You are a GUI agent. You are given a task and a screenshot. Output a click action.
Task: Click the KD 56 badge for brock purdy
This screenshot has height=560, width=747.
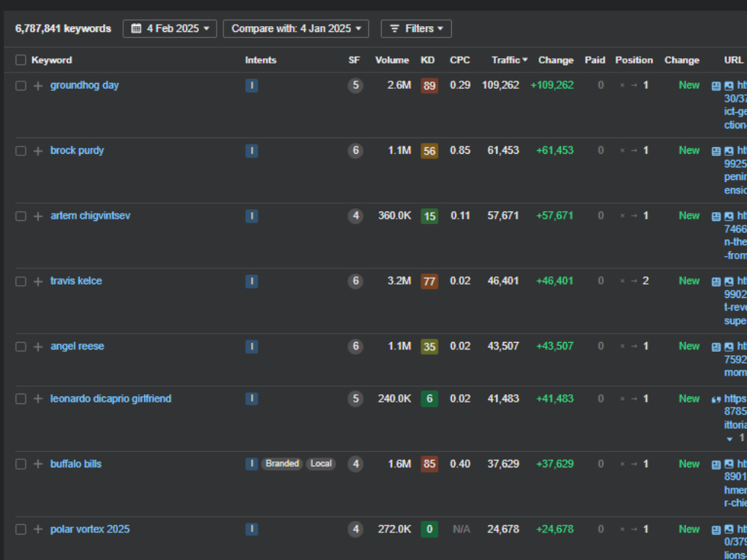430,151
